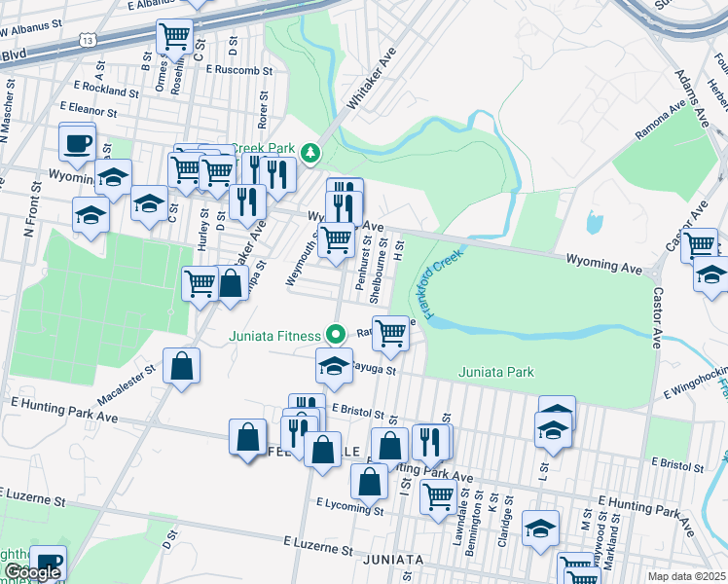728x584 pixels.
Task: Click the E Eleanor St label
Action: (89, 110)
